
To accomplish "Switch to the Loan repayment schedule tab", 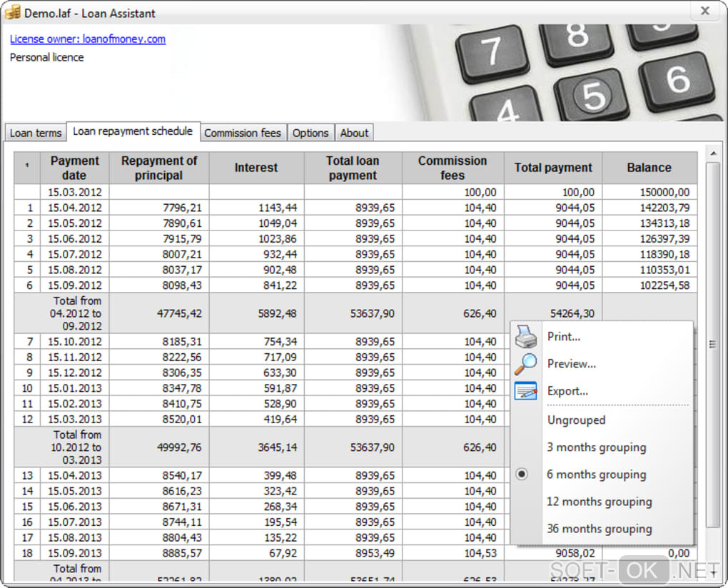I will click(133, 131).
